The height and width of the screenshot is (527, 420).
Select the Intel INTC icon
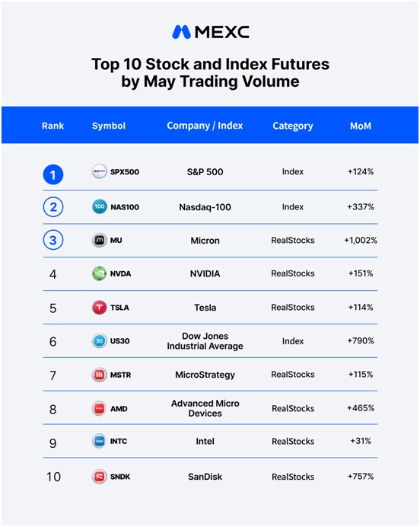[x=100, y=441]
